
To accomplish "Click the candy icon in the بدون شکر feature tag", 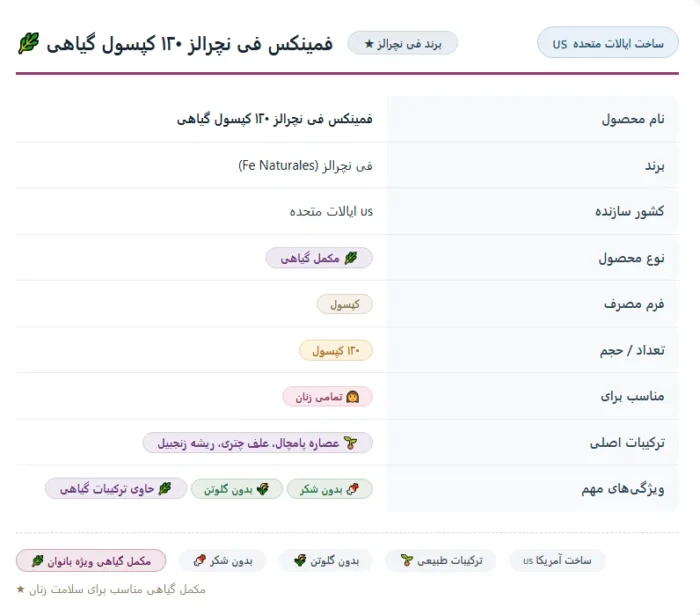I will click(353, 489).
